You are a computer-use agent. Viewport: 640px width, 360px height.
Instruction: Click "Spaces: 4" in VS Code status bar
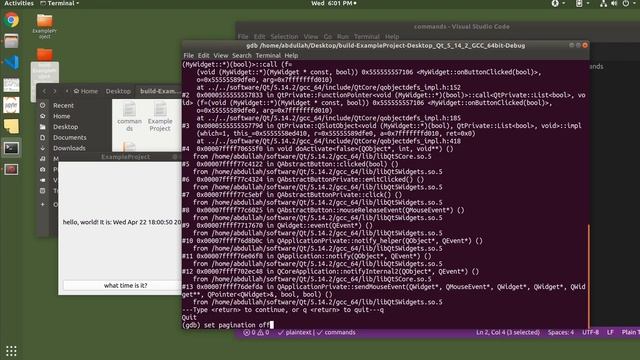[560, 333]
